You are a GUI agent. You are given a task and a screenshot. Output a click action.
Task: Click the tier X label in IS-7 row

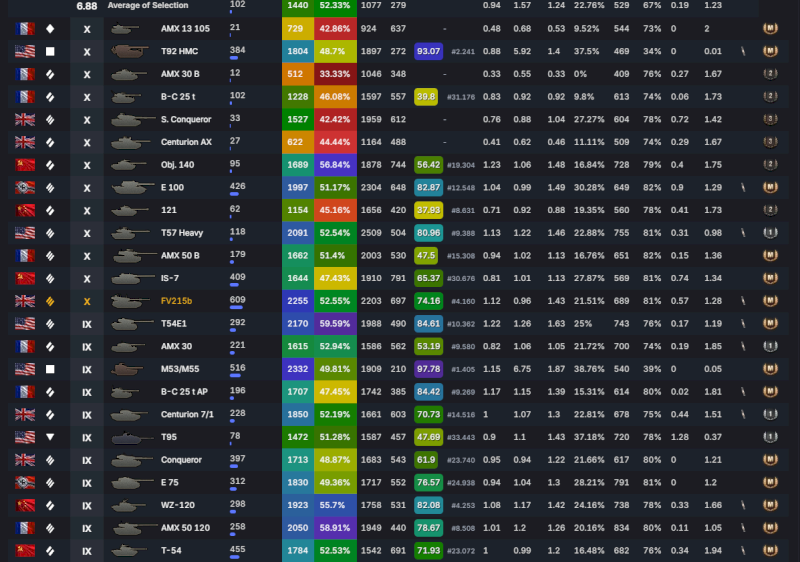87,279
